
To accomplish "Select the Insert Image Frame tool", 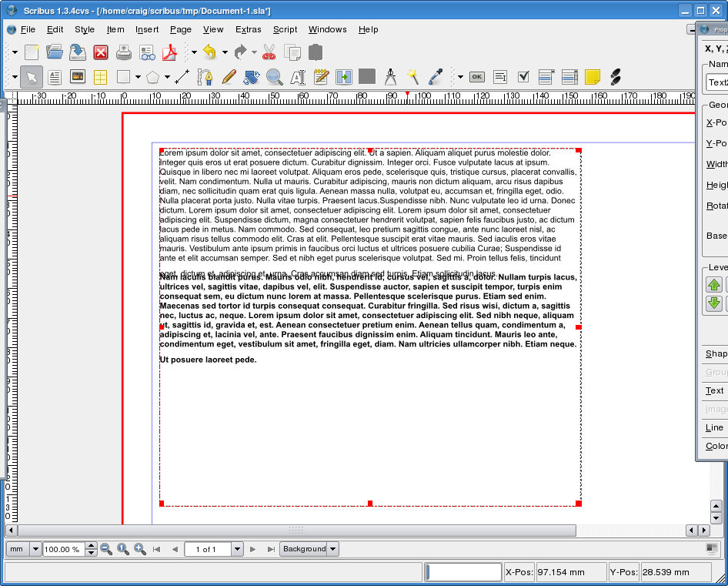I will (x=78, y=77).
